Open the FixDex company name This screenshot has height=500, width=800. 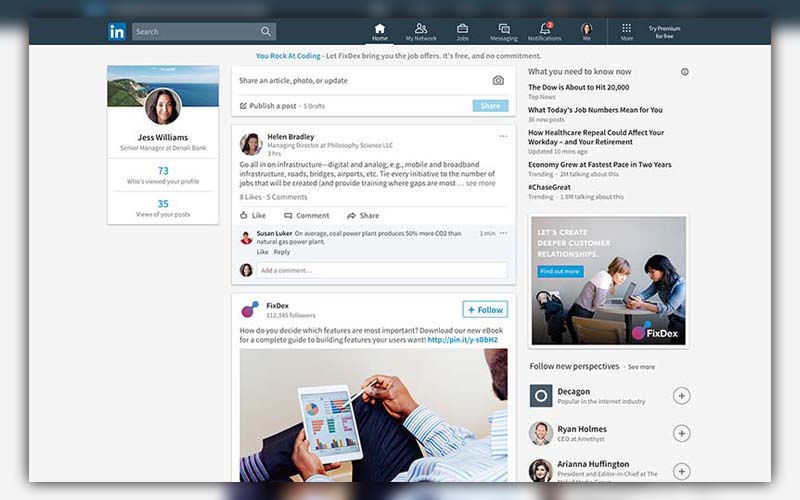(x=278, y=306)
